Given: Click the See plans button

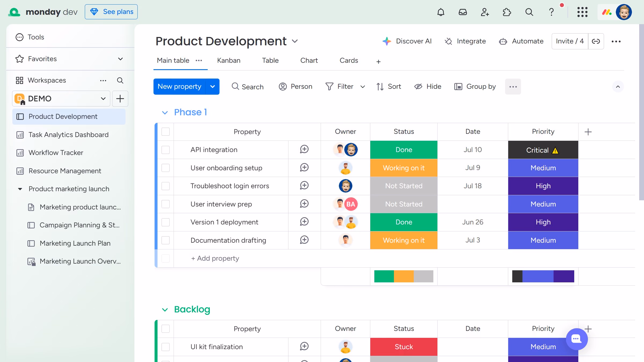Looking at the screenshot, I should pyautogui.click(x=111, y=12).
